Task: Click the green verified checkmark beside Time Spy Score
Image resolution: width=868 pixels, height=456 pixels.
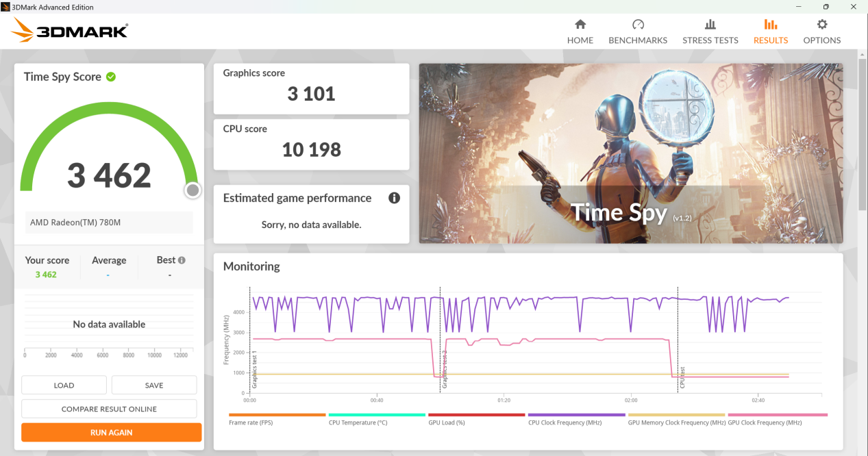Action: pyautogui.click(x=111, y=77)
